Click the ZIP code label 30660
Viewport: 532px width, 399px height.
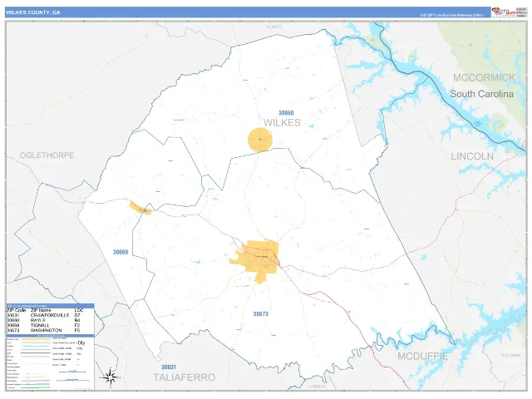121,252
